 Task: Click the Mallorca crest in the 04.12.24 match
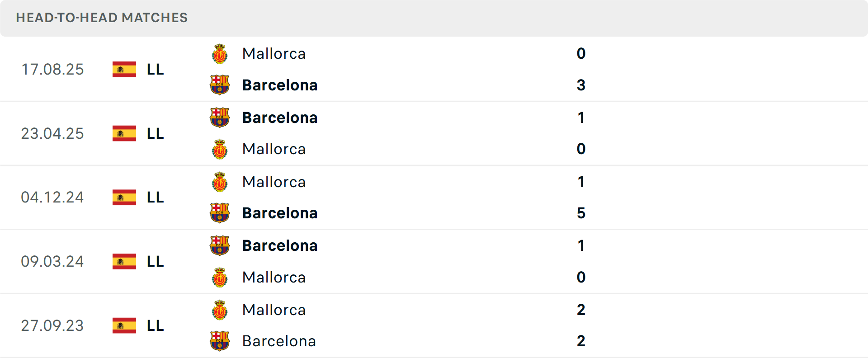[220, 182]
